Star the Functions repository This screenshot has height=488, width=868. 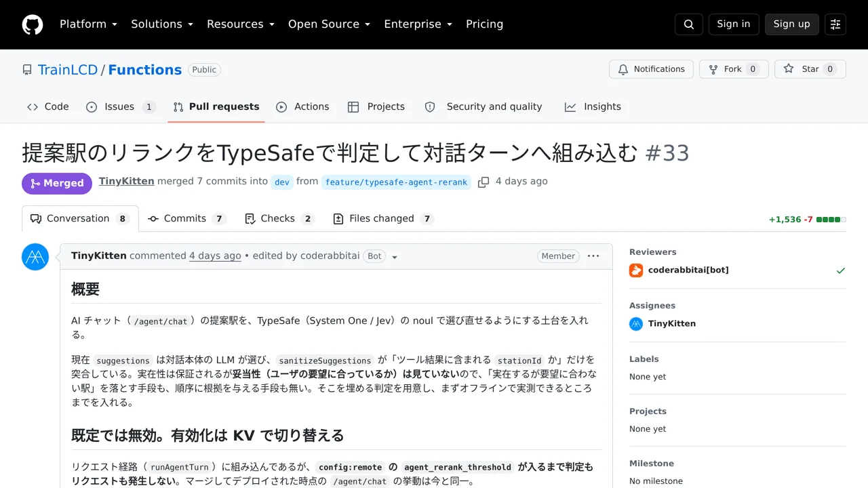pos(810,69)
